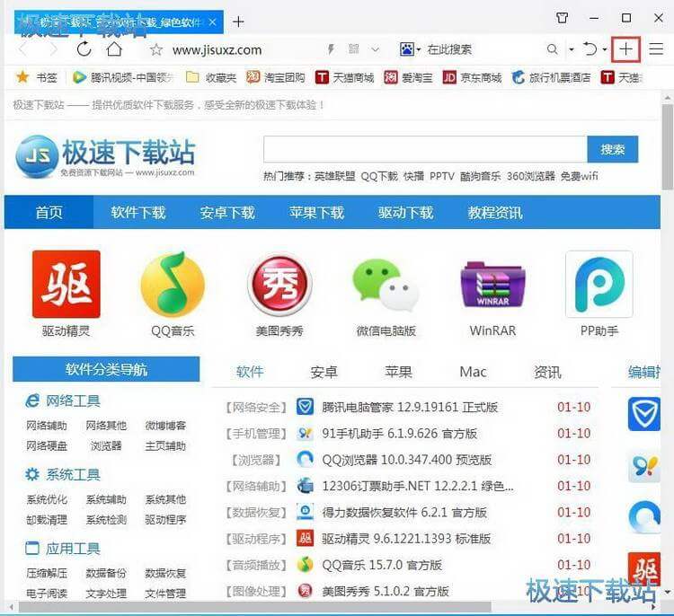This screenshot has height=616, width=674.
Task: Open the 浏览器 subcategory link
Action: [x=106, y=446]
